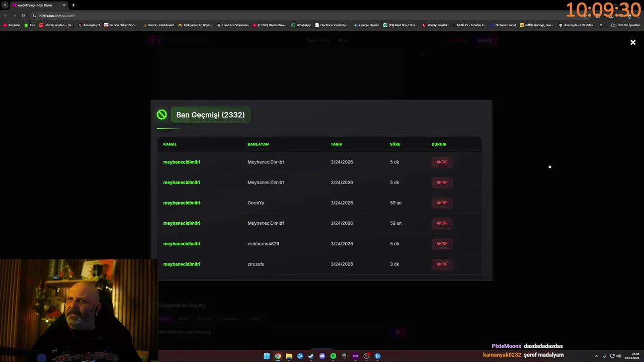The width and height of the screenshot is (644, 362).
Task: Click the AKTİF badge in the ziruzefe row
Action: tap(442, 264)
